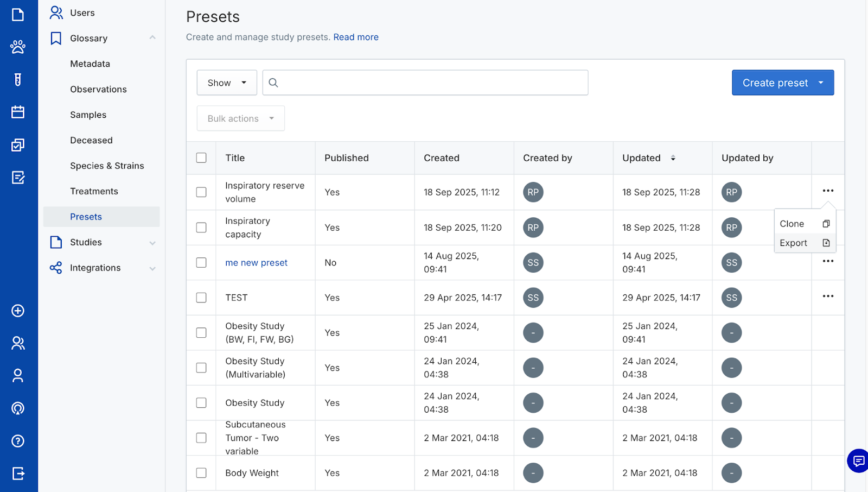Click the paw animals icon in sidebar
Screen dimensions: 868x492
pyautogui.click(x=18, y=47)
